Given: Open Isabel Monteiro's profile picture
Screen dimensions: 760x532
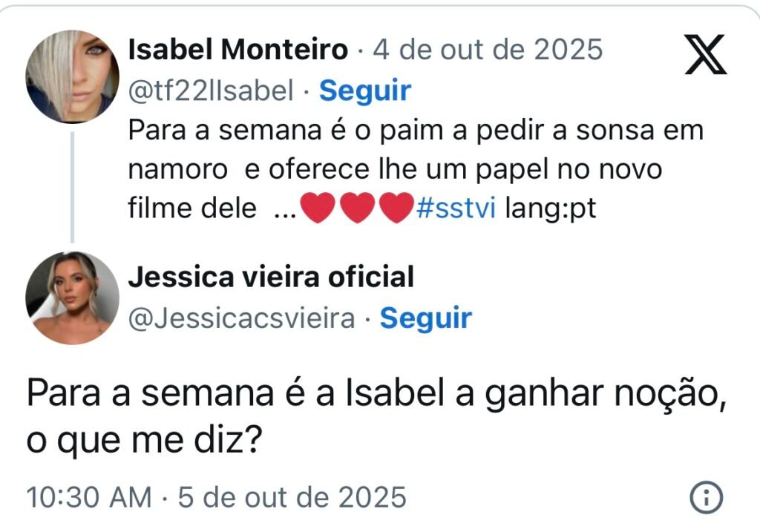Looking at the screenshot, I should point(72,76).
